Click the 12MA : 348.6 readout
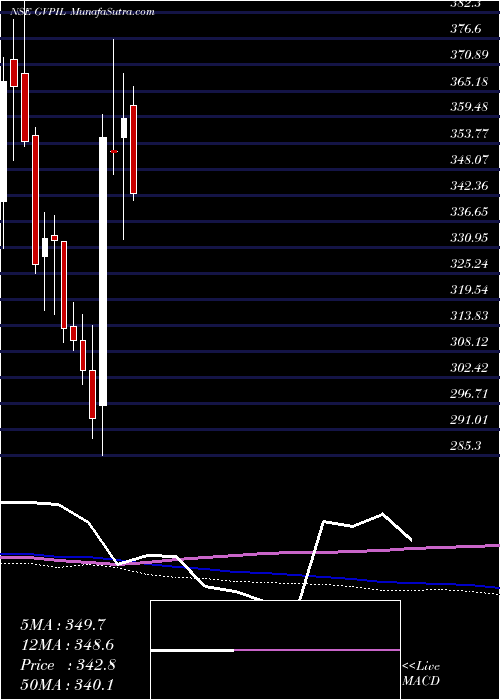The image size is (500, 700). [67, 645]
